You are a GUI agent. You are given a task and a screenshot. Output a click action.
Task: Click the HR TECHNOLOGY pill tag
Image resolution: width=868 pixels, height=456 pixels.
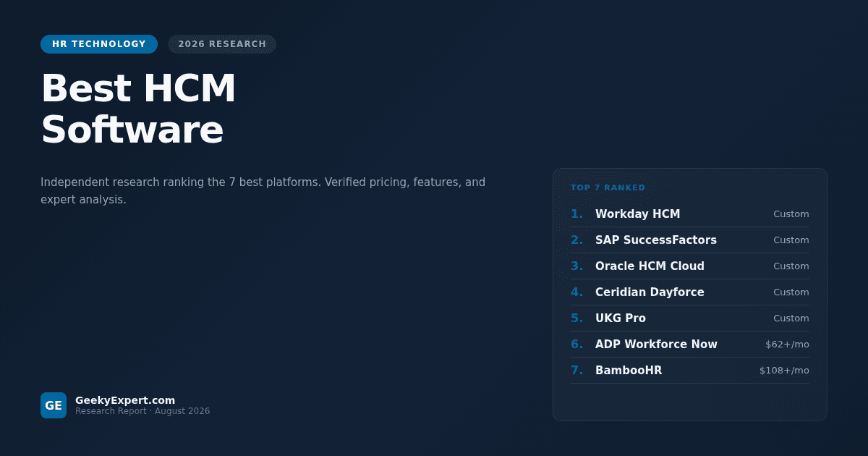[x=99, y=44]
